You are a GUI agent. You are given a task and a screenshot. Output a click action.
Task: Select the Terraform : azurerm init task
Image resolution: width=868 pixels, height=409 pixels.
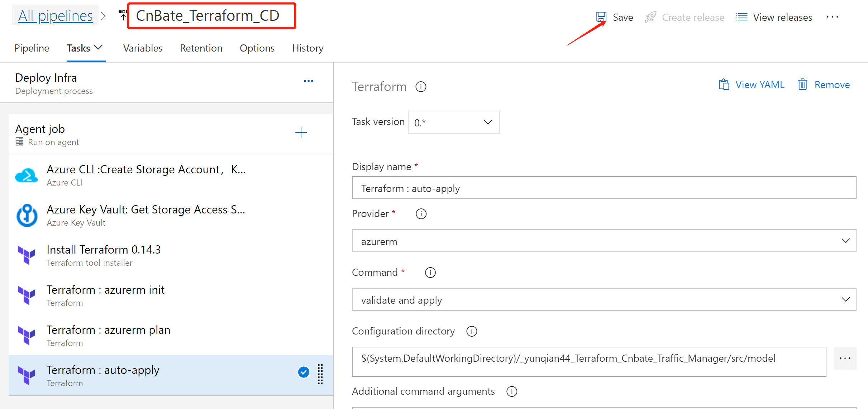[x=171, y=295]
